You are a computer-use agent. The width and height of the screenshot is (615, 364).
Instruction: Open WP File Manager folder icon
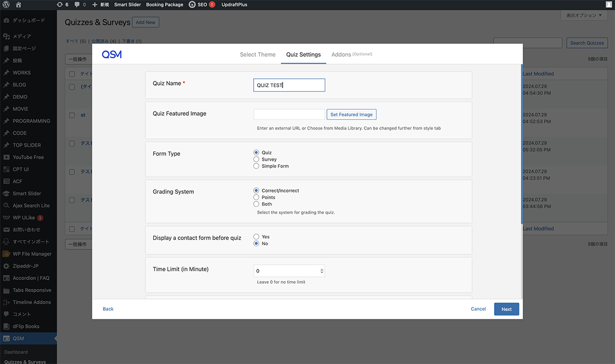(6, 254)
